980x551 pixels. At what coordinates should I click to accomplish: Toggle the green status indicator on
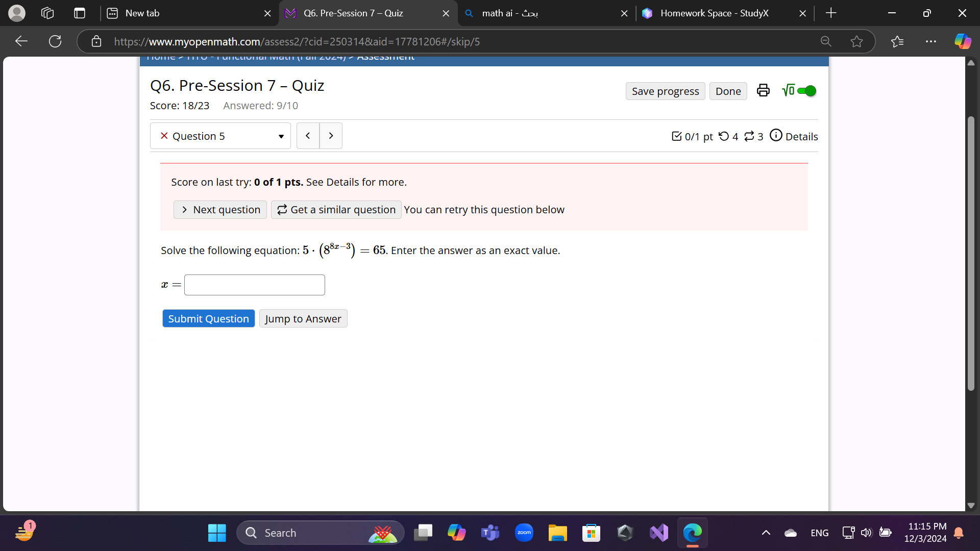coord(807,91)
